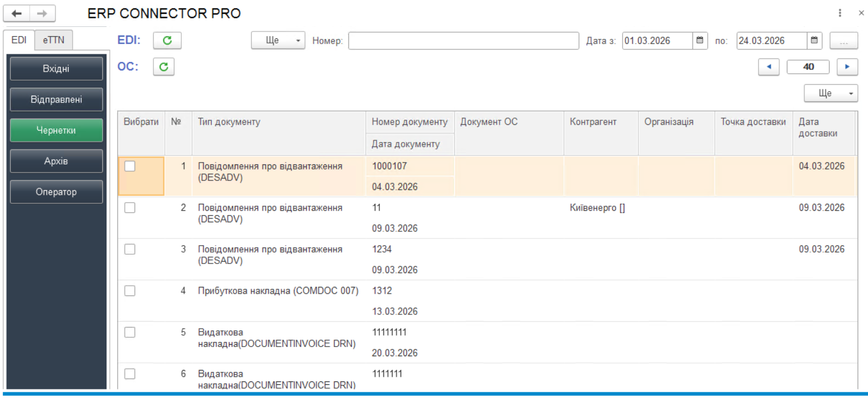Open calendar picker for start date
This screenshot has width=868, height=398.
tap(699, 41)
